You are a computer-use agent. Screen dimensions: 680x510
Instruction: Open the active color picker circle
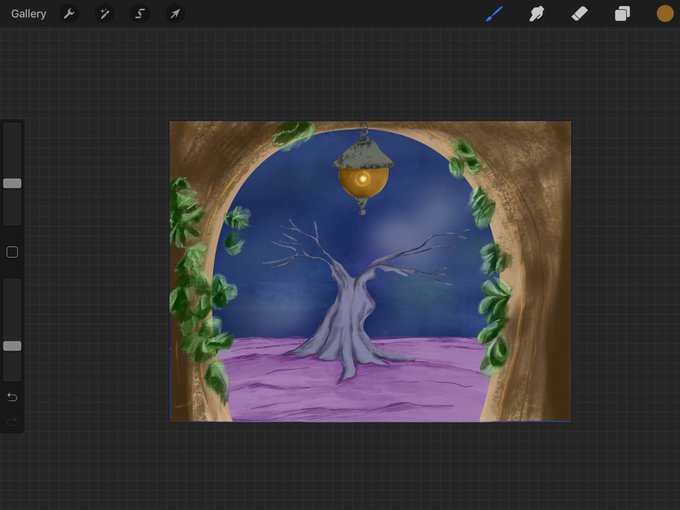(665, 14)
